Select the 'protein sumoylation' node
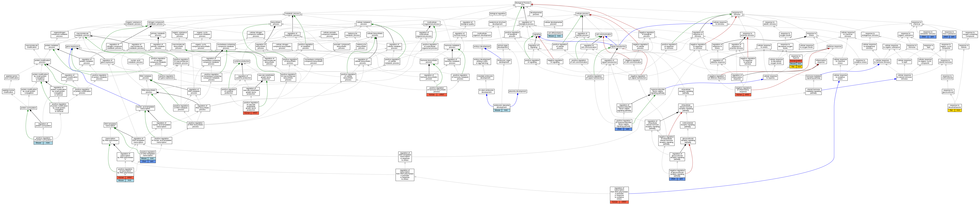 click(x=29, y=108)
